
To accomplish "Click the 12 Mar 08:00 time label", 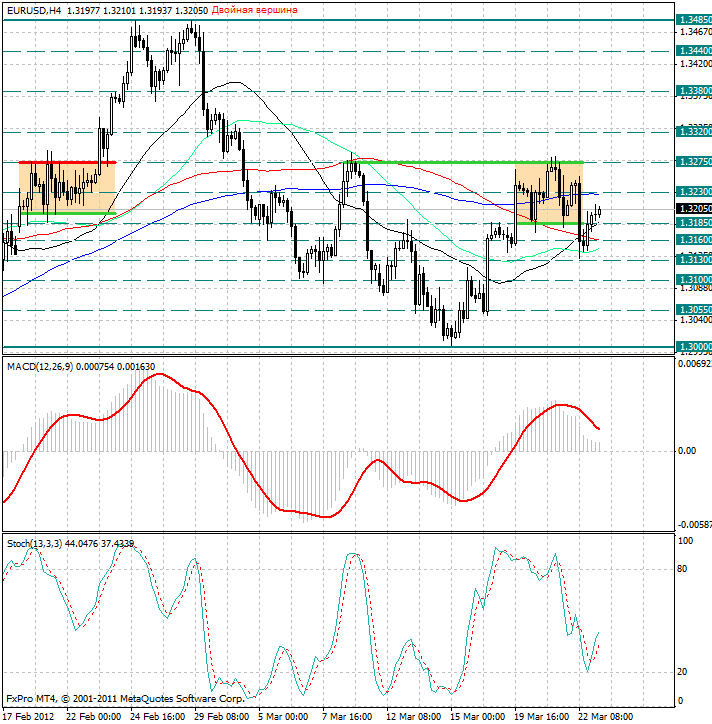I will [x=414, y=717].
